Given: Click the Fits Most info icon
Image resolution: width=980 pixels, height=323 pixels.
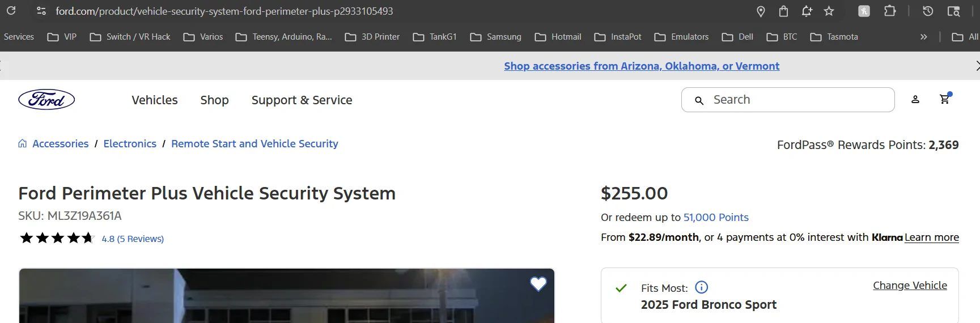Looking at the screenshot, I should [x=701, y=287].
